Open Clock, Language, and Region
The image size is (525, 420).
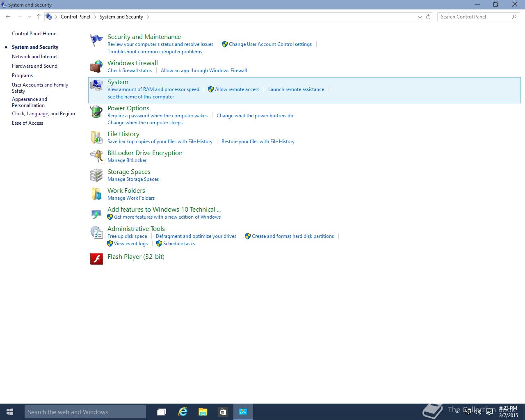(x=43, y=114)
